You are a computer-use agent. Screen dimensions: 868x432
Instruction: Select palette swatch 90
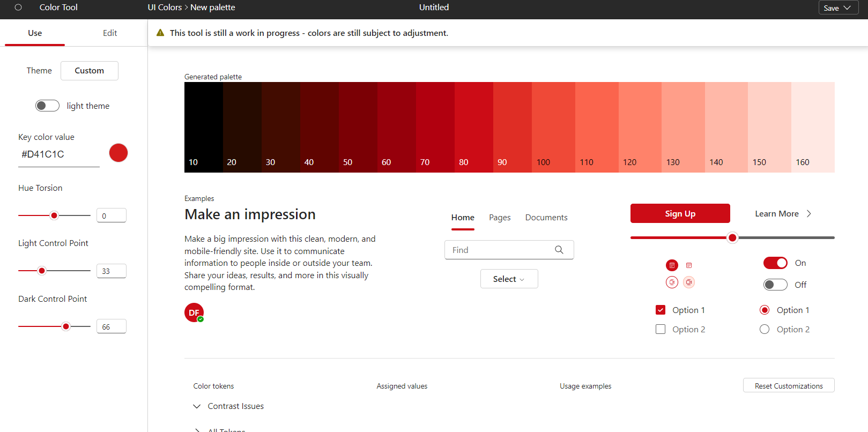coord(513,127)
